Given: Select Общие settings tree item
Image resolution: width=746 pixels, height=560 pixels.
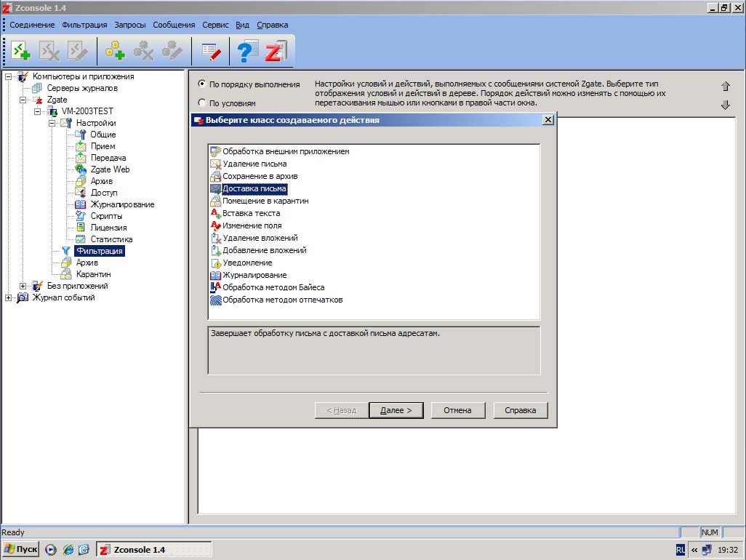Looking at the screenshot, I should tap(103, 135).
